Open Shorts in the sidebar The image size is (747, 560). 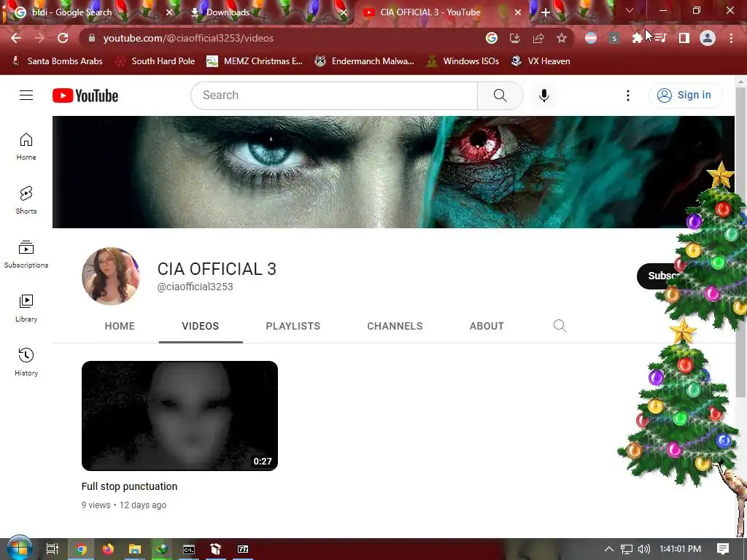coord(26,201)
